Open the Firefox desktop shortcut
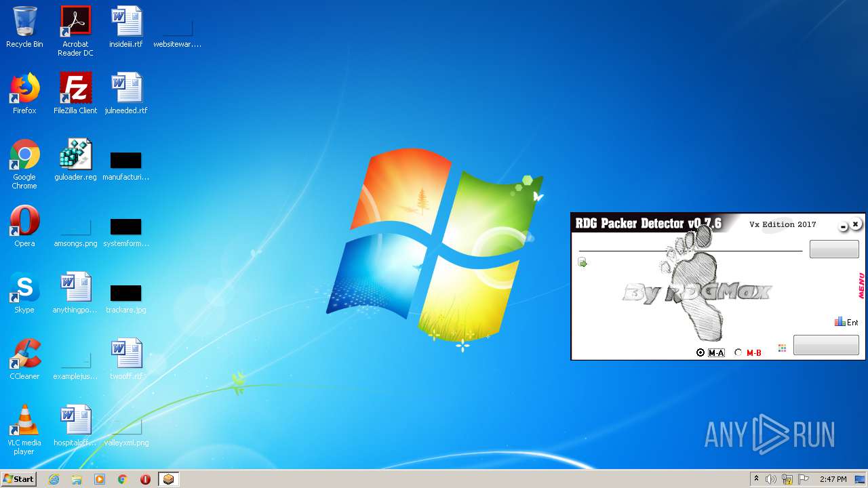The width and height of the screenshot is (868, 488). pos(24,94)
